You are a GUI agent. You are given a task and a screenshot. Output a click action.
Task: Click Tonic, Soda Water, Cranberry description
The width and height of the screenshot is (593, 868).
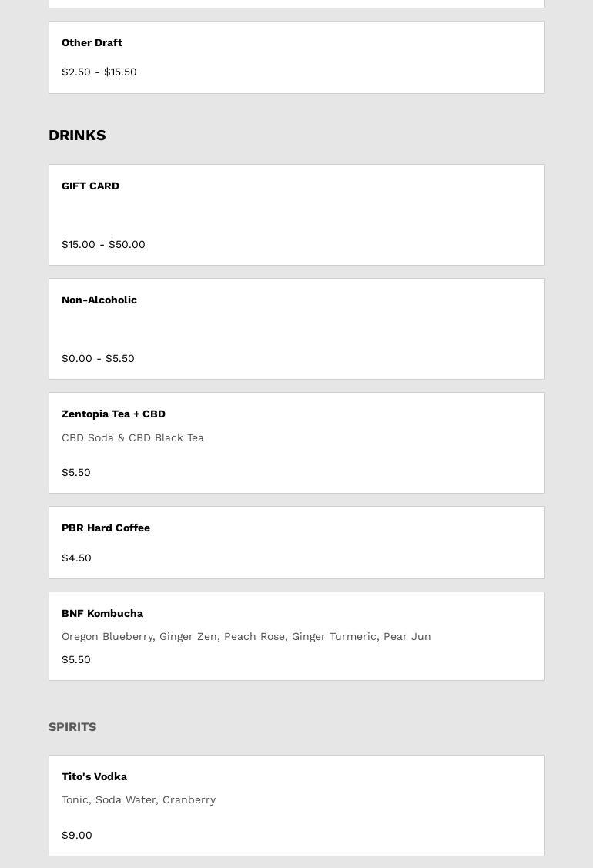(139, 800)
